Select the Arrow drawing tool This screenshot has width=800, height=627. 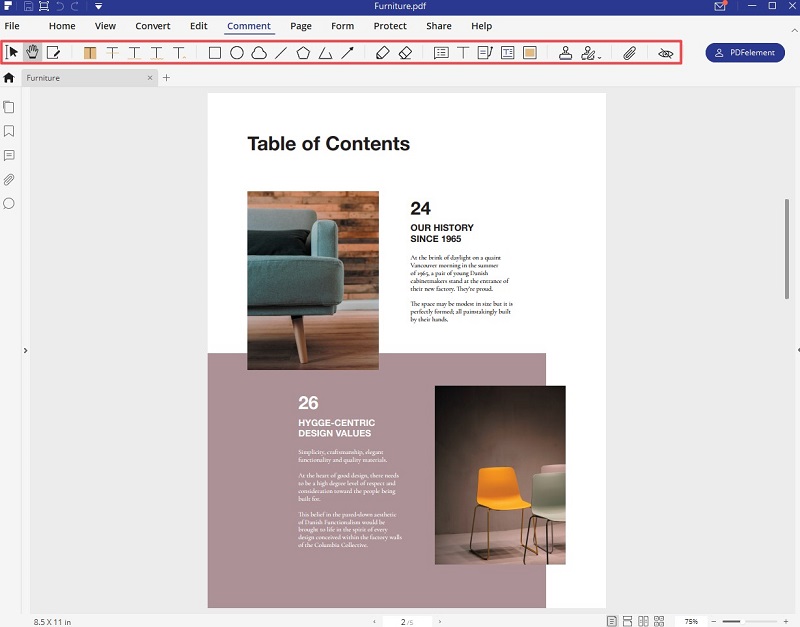(x=347, y=52)
